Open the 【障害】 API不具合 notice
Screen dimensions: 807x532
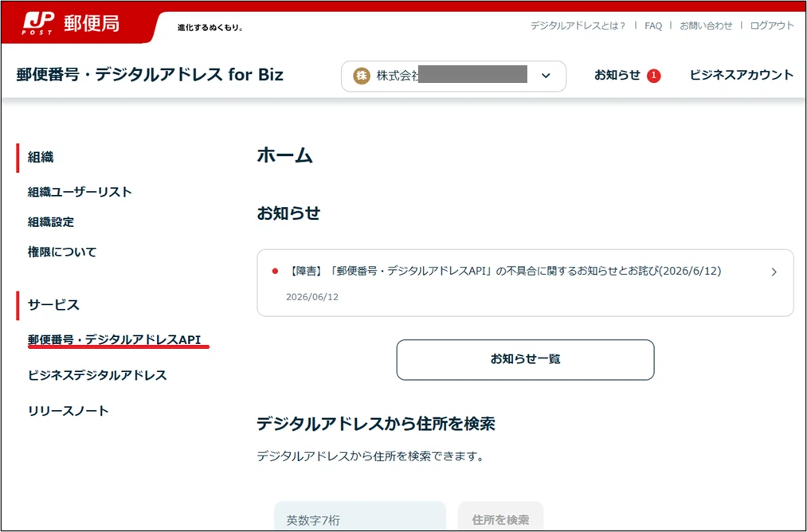[x=525, y=283]
